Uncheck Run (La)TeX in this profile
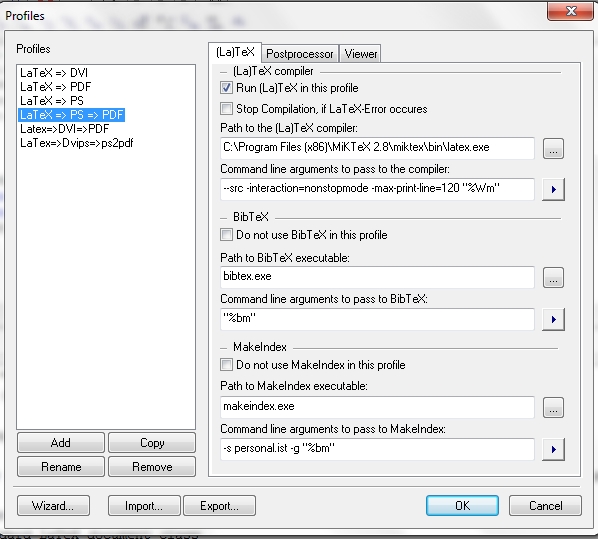 tap(226, 88)
